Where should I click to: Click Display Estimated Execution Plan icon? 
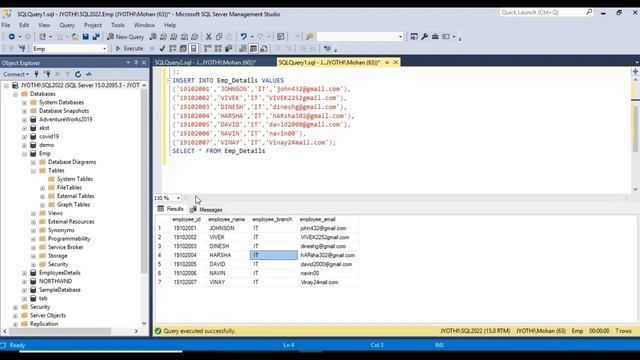coord(173,49)
